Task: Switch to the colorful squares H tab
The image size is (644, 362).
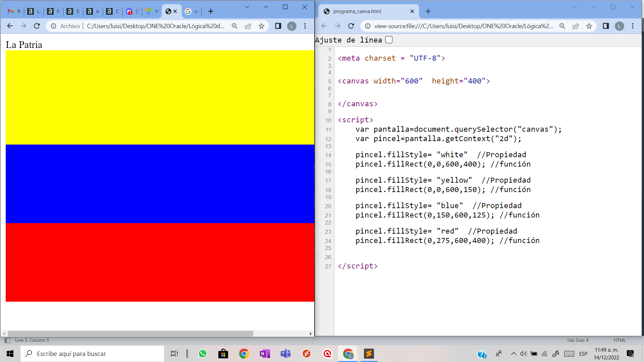Action: point(152,11)
